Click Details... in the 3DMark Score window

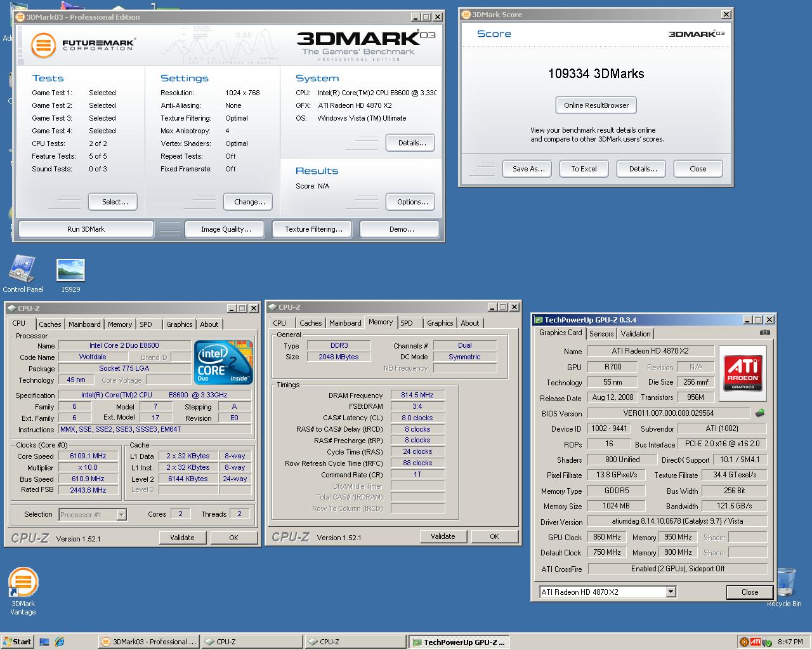coord(641,169)
